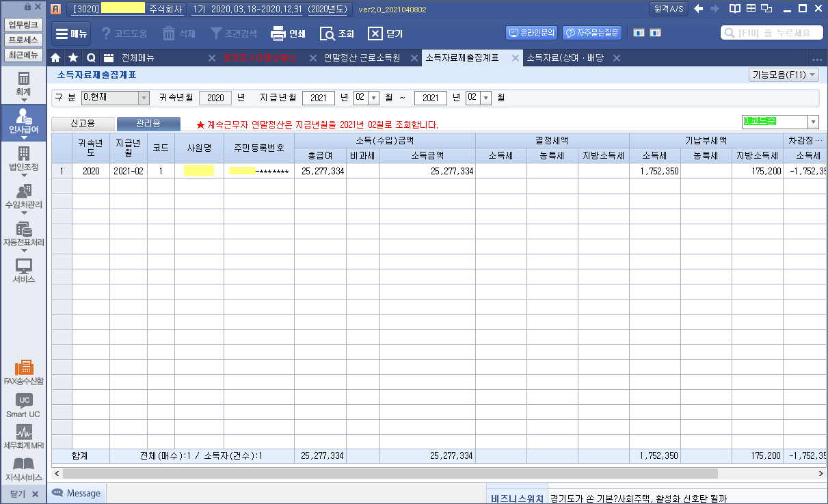Click the 삭제 trash icon

(179, 34)
